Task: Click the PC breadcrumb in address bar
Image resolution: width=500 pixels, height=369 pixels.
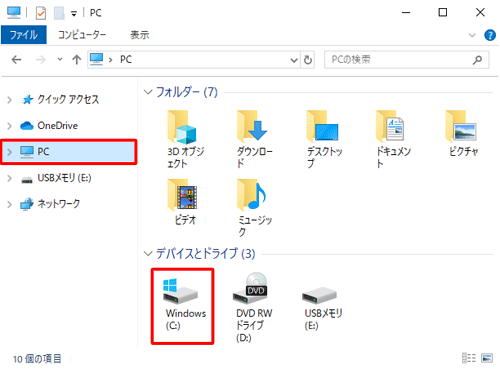Action: coord(126,60)
